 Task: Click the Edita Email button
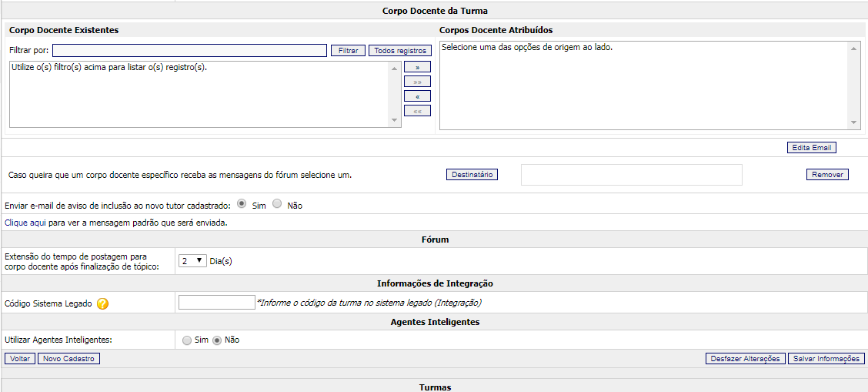pyautogui.click(x=811, y=148)
